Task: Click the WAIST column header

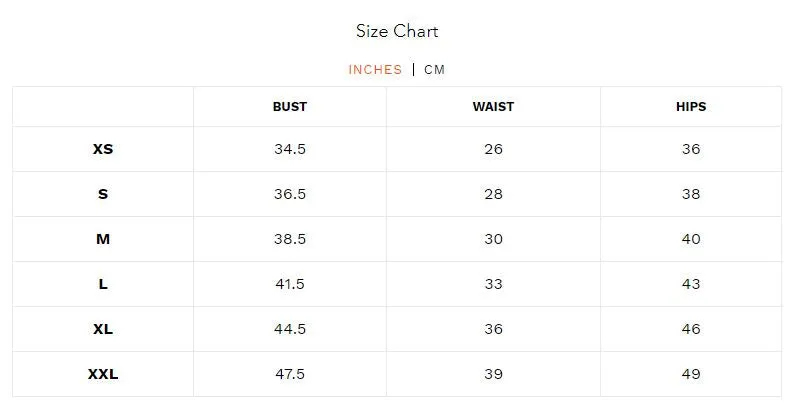Action: click(493, 107)
